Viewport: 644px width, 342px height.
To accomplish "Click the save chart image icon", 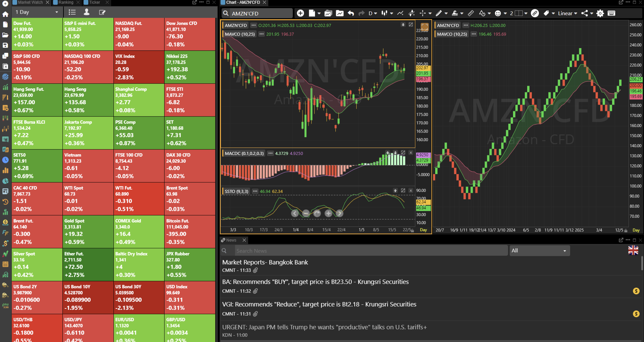I will [x=340, y=13].
